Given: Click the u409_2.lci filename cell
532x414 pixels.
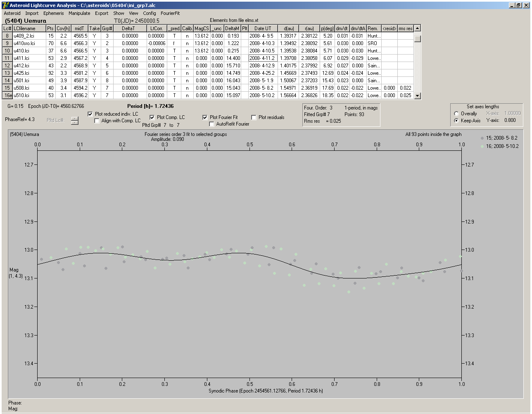Looking at the screenshot, I should click(29, 36).
